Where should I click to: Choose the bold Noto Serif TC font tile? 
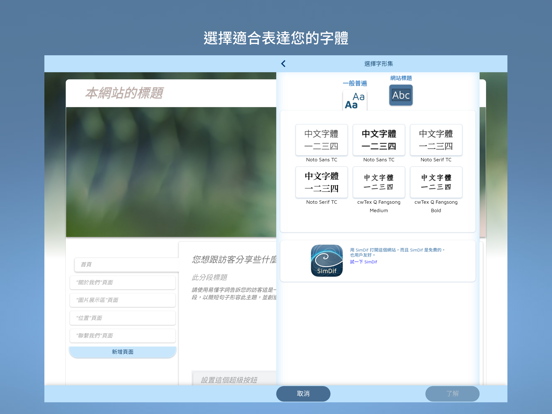[321, 182]
